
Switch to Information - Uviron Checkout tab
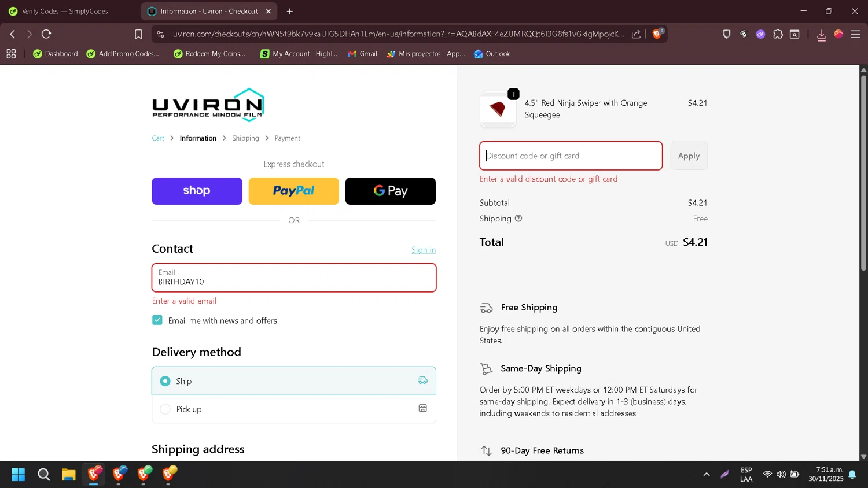click(208, 11)
